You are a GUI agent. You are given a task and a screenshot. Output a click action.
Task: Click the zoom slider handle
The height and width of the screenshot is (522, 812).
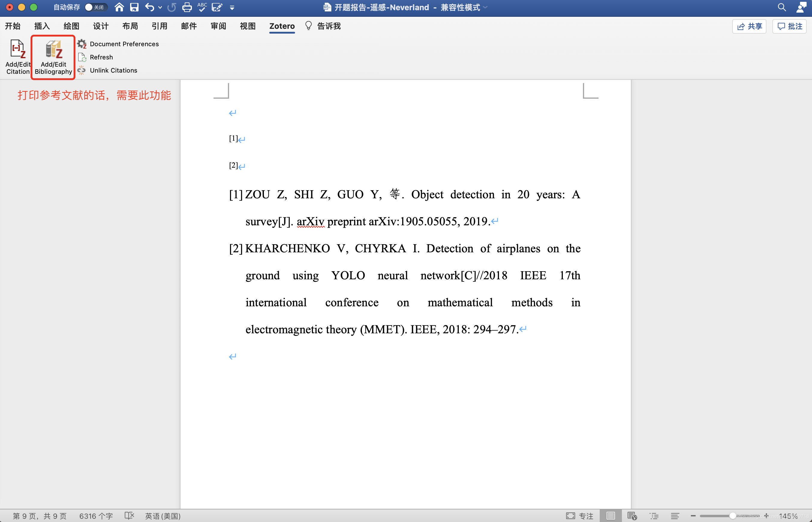point(733,516)
